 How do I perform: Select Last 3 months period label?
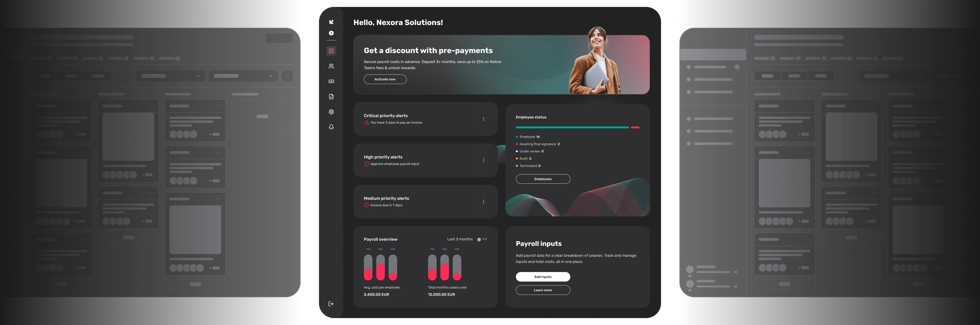(x=460, y=239)
